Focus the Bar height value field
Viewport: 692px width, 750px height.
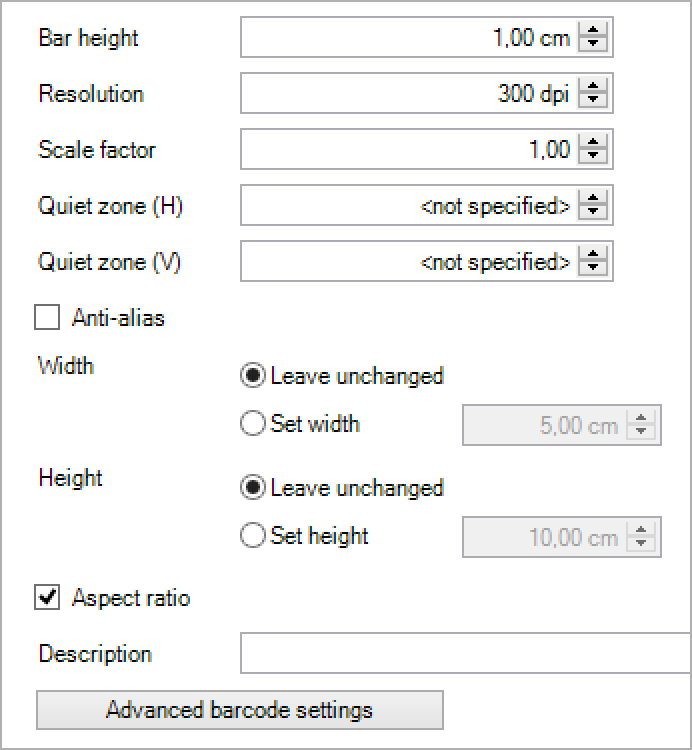[x=409, y=37]
